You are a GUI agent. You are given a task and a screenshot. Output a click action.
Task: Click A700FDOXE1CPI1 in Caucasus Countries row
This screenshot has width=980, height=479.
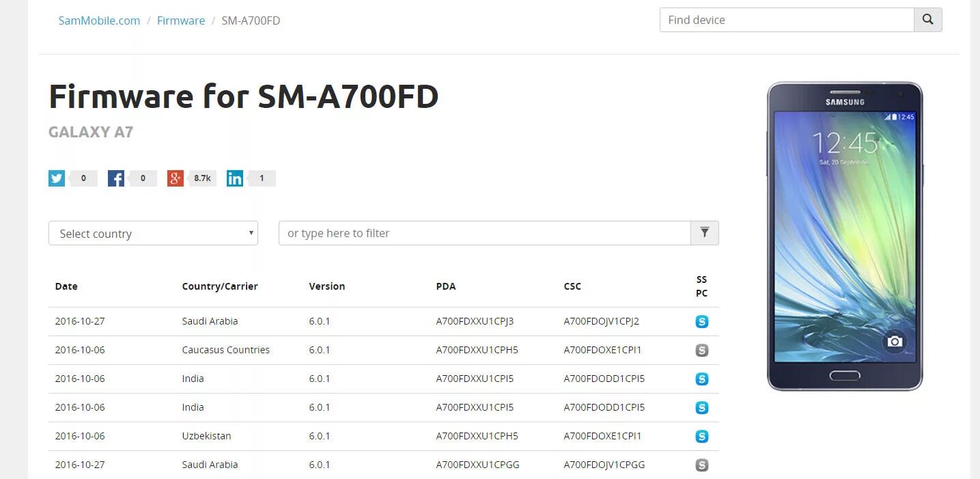[x=602, y=350]
